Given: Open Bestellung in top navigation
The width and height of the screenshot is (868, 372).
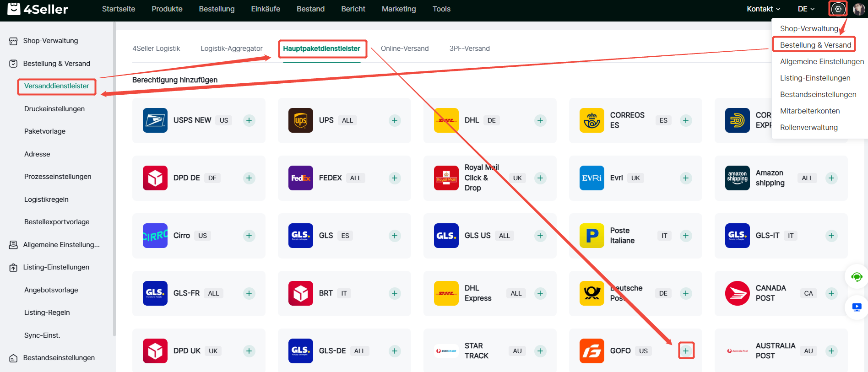Looking at the screenshot, I should pos(217,9).
